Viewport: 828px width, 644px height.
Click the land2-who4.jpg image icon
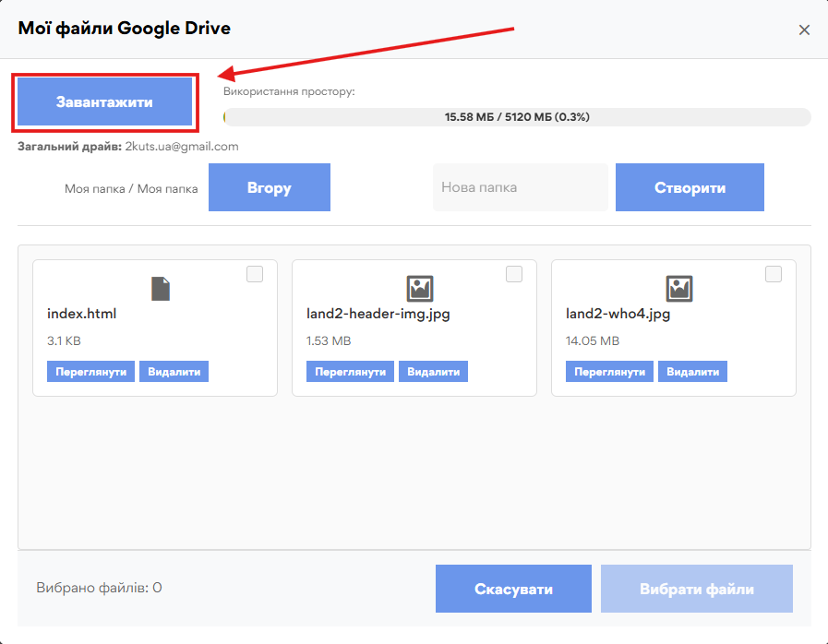[679, 289]
